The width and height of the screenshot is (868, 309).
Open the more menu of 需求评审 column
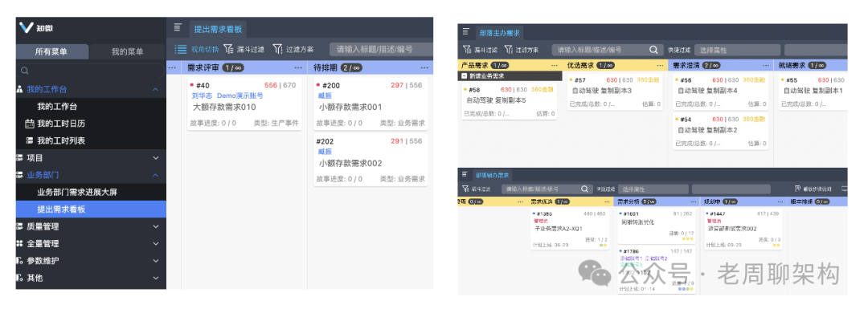click(298, 67)
